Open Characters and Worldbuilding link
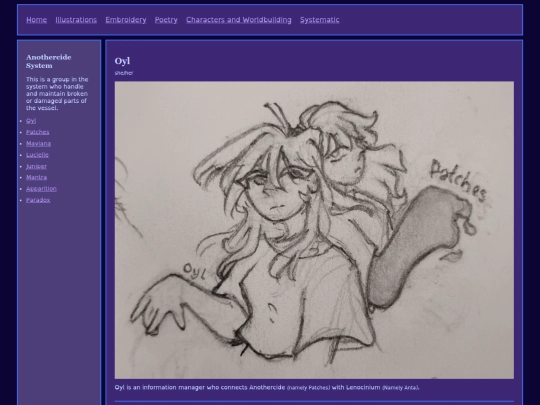The image size is (540, 405). click(239, 20)
